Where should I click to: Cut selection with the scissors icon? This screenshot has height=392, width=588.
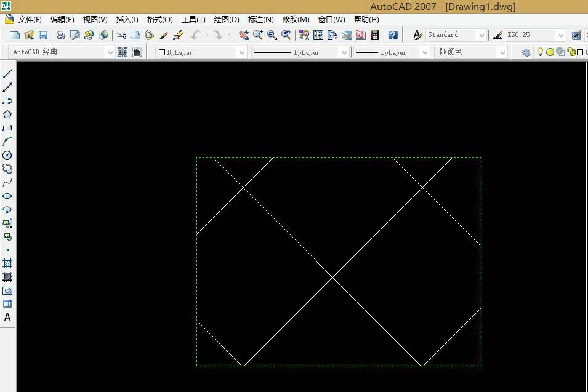tap(121, 35)
